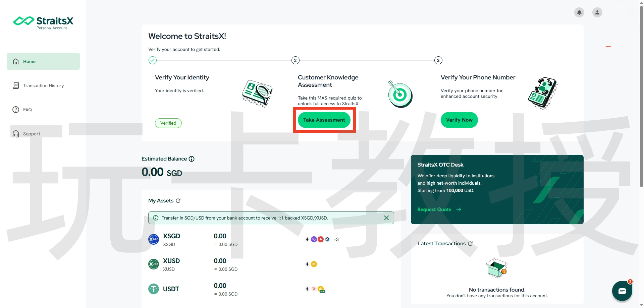Click step 2 progress marker
The height and width of the screenshot is (308, 644).
pyautogui.click(x=295, y=60)
